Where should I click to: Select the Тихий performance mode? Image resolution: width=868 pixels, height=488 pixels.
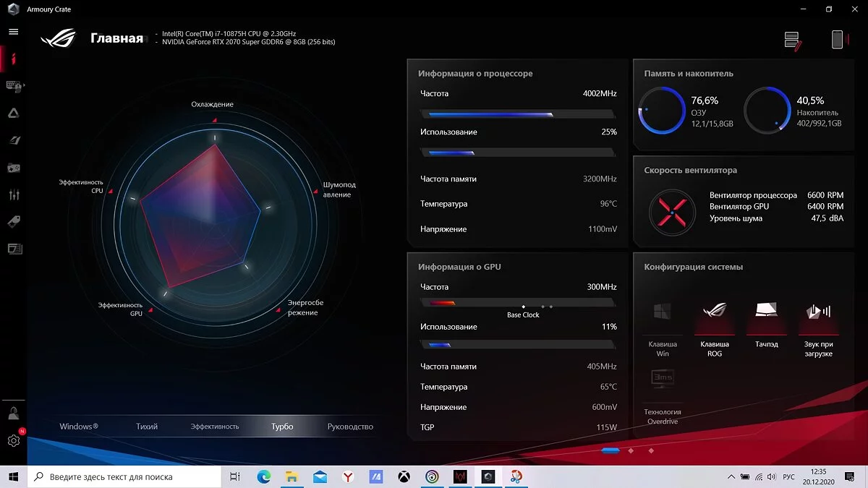pos(147,427)
